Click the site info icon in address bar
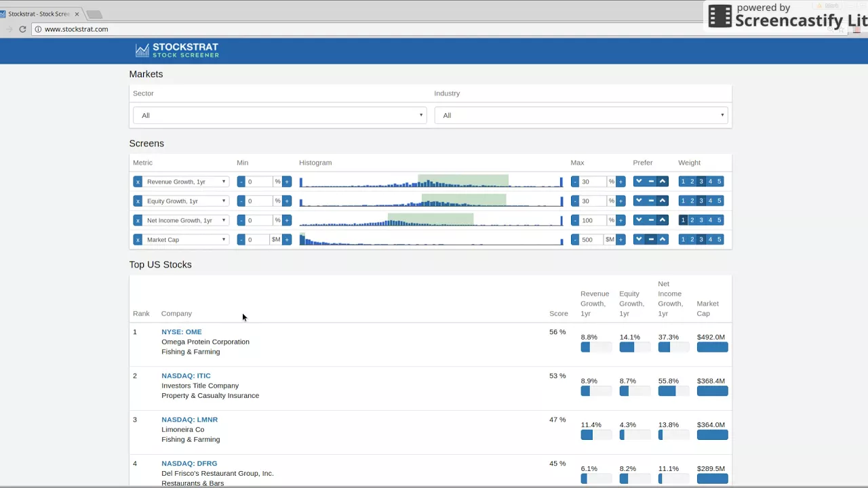The height and width of the screenshot is (488, 868). pos(39,29)
